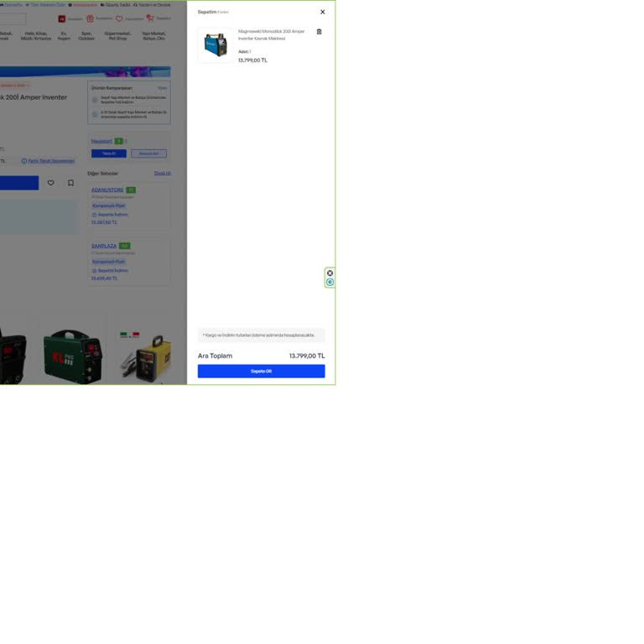
Task: Open the Favorilerim heart icon in header
Action: (x=119, y=18)
